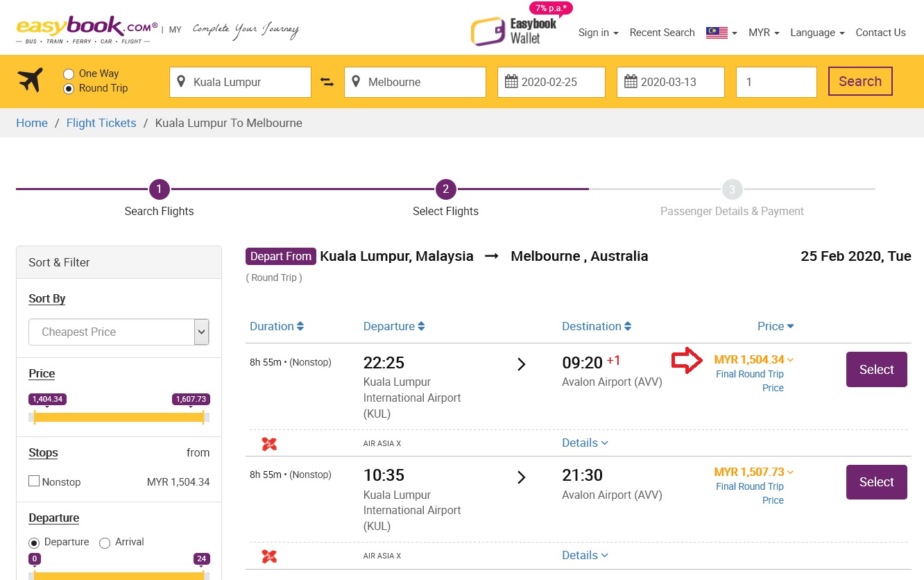Open the departure date calendar icon
924x580 pixels.
pyautogui.click(x=511, y=82)
